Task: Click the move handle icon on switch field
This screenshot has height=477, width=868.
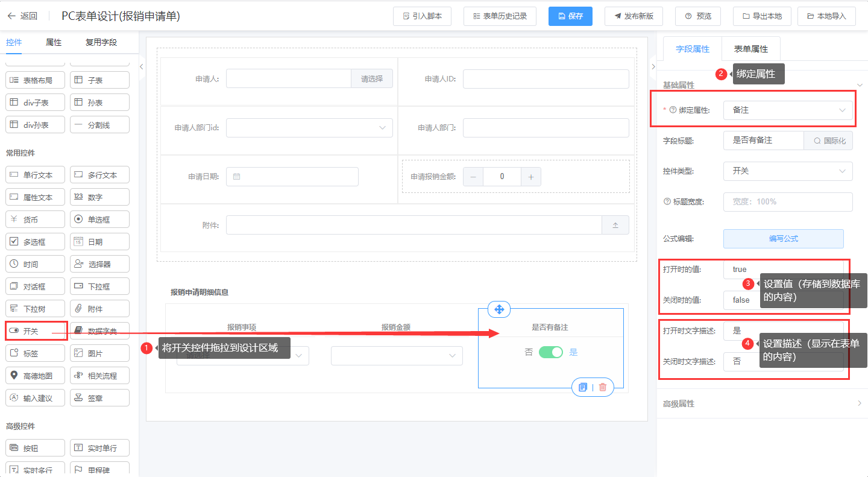Action: point(499,309)
